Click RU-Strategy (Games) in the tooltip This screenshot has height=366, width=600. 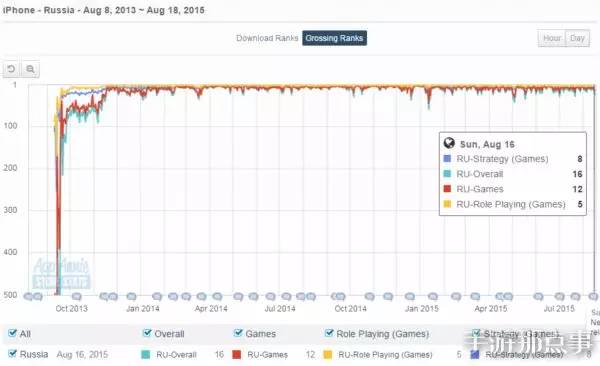(x=502, y=159)
